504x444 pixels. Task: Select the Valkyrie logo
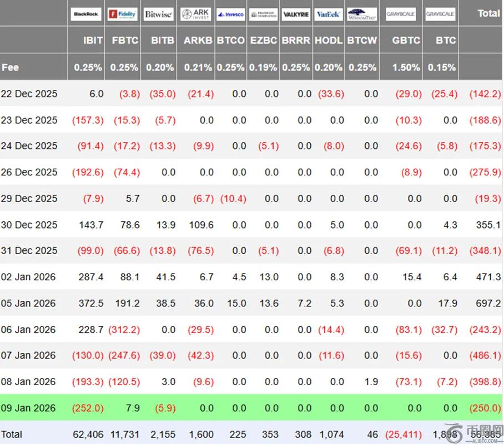point(296,14)
